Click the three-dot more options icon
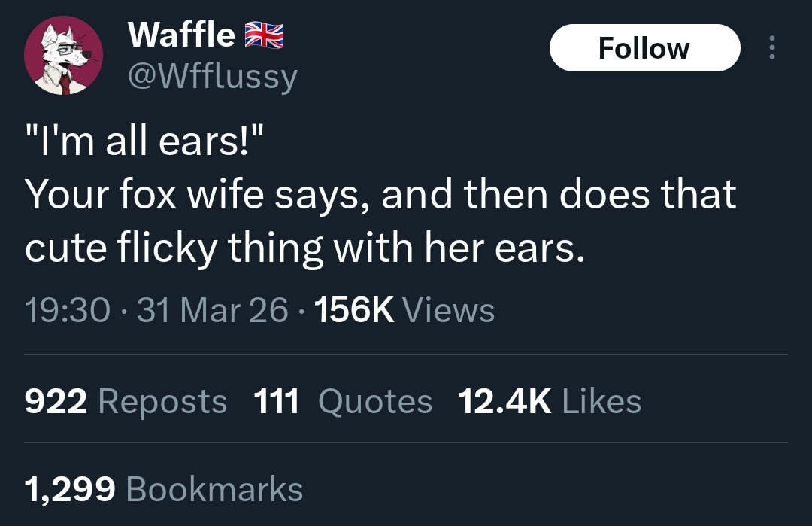This screenshot has height=526, width=812. click(771, 48)
